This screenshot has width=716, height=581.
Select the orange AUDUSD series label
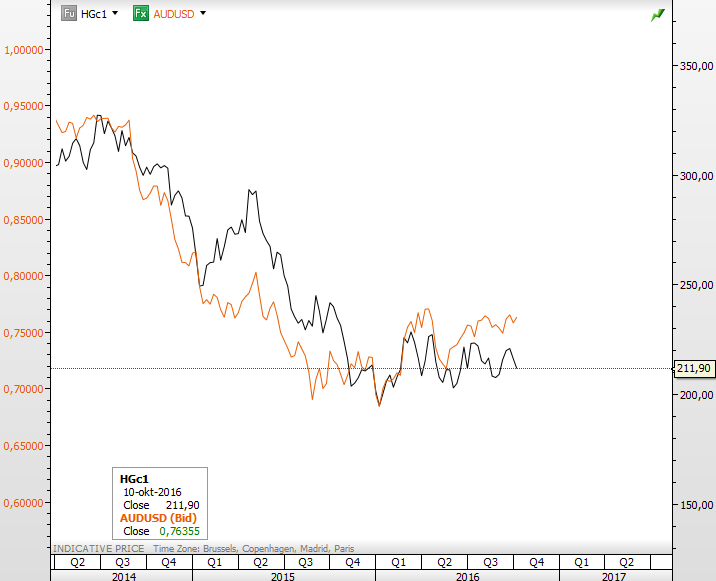click(x=174, y=14)
